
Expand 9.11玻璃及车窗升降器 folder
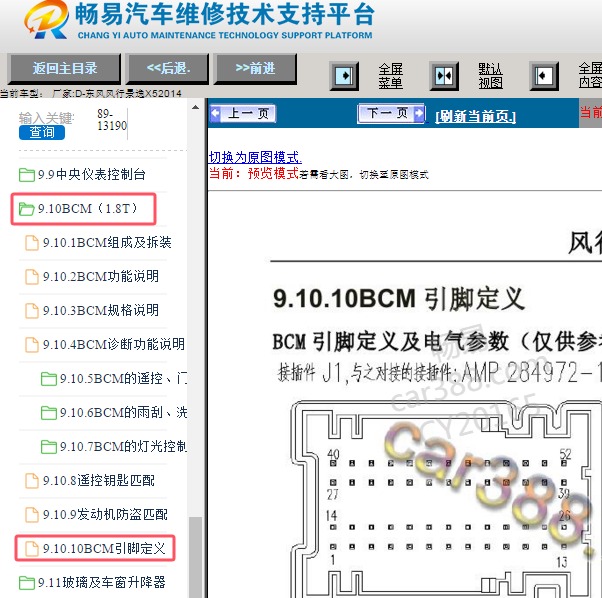(101, 582)
